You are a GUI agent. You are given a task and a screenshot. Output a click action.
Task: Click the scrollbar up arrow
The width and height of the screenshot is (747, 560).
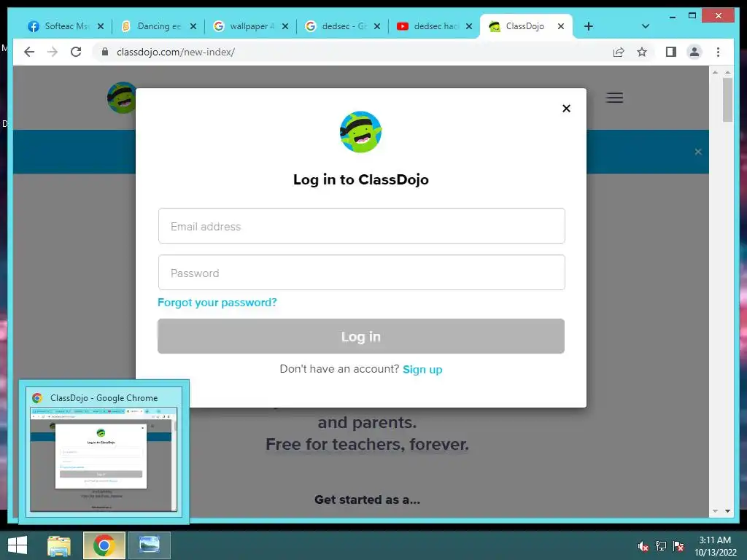(x=727, y=72)
